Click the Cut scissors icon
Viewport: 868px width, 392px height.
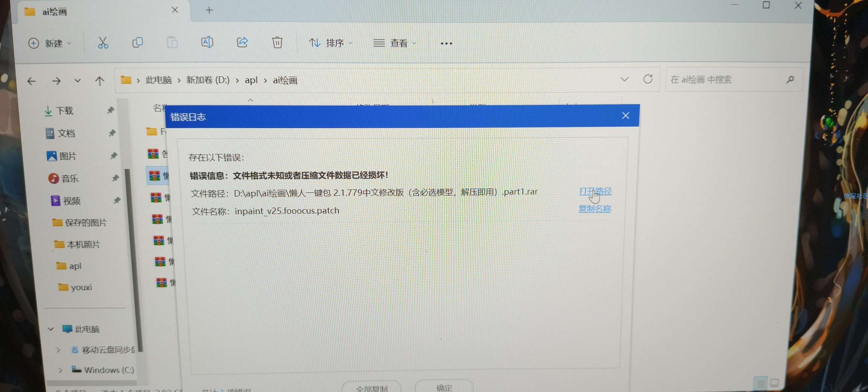tap(103, 43)
